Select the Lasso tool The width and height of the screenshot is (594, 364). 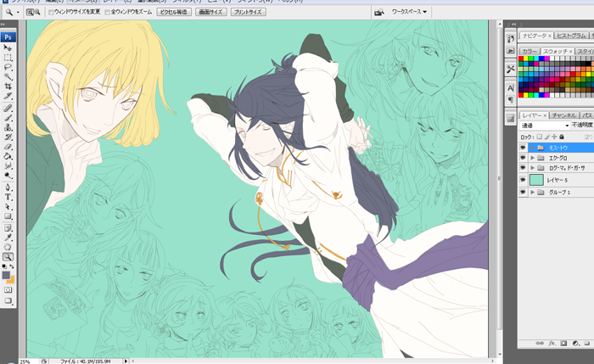coord(8,67)
